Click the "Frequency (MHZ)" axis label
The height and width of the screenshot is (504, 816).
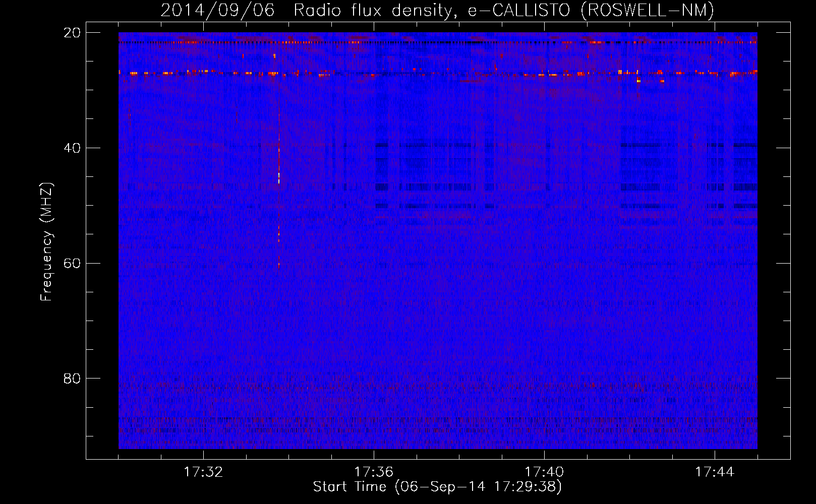pos(46,242)
